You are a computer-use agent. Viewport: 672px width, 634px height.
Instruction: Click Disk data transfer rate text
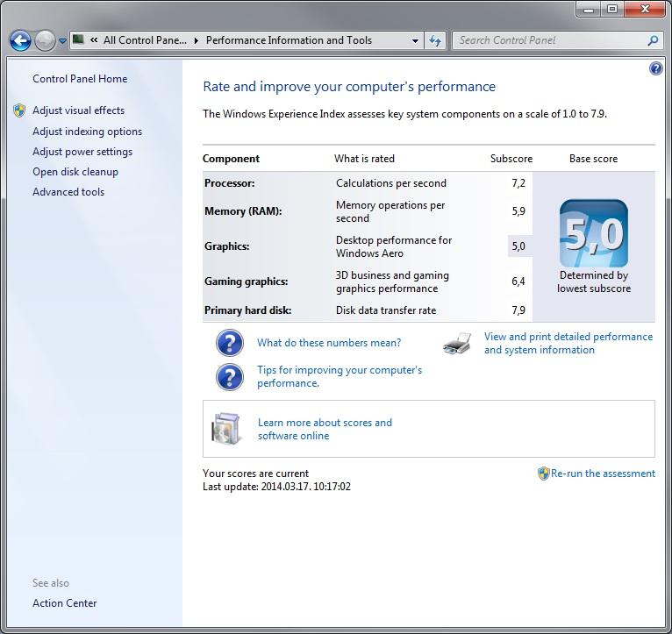click(x=386, y=310)
